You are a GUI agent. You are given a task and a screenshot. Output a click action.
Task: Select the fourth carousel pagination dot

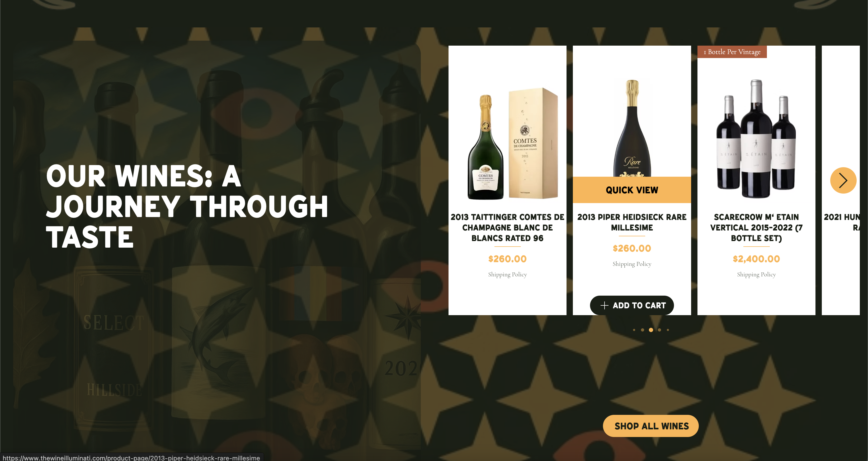pos(659,330)
